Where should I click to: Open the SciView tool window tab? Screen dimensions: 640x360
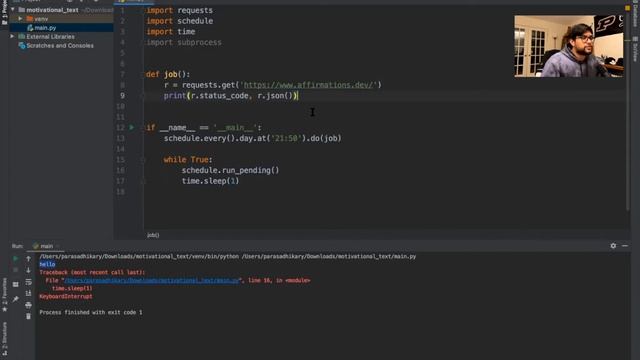pos(635,49)
